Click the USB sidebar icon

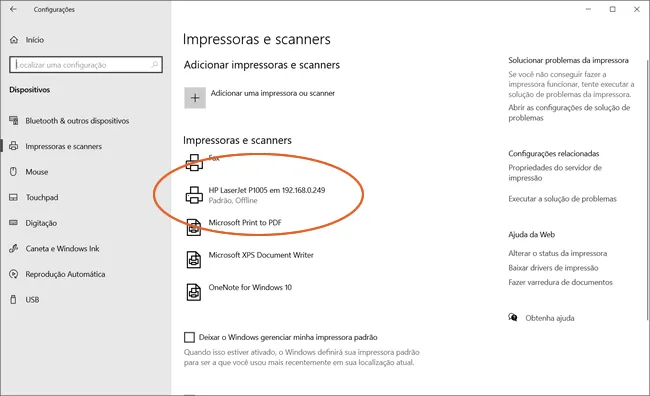(x=13, y=299)
